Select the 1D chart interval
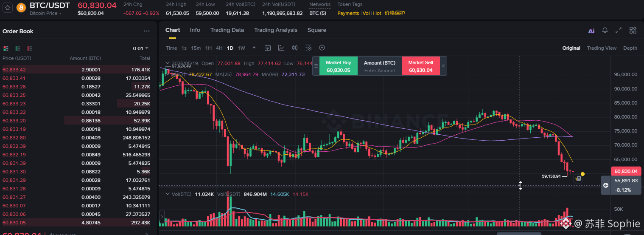This screenshot has height=235, width=644. click(230, 48)
